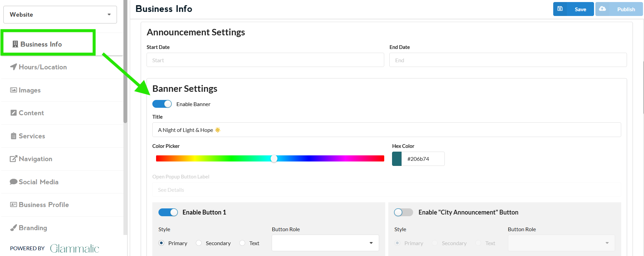Image resolution: width=644 pixels, height=256 pixels.
Task: Select the Secondary style radio for Button 1
Action: point(199,243)
